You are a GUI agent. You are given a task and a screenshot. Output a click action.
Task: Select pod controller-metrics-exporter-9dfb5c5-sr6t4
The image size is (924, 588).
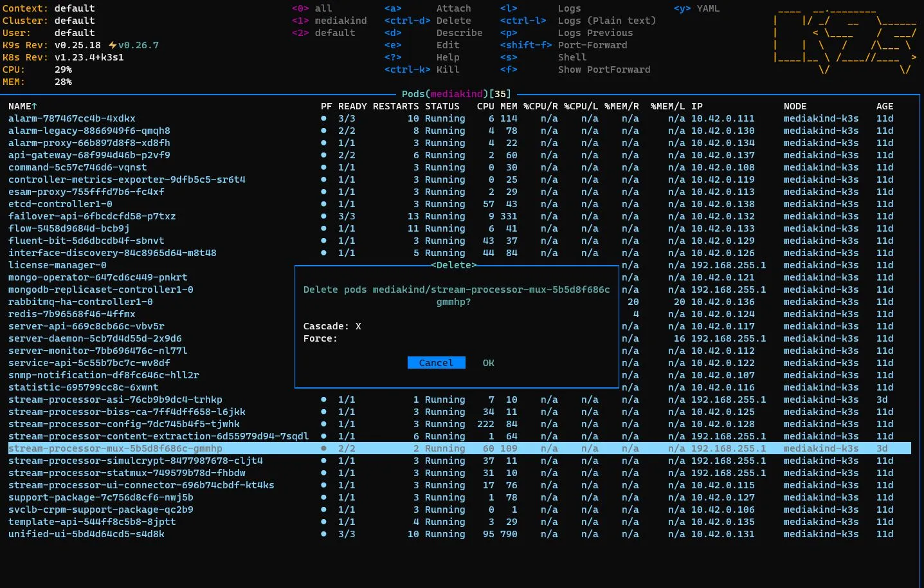point(127,179)
